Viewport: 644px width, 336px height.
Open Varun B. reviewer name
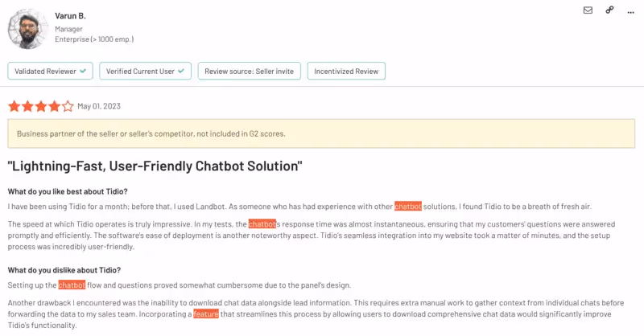click(x=70, y=16)
